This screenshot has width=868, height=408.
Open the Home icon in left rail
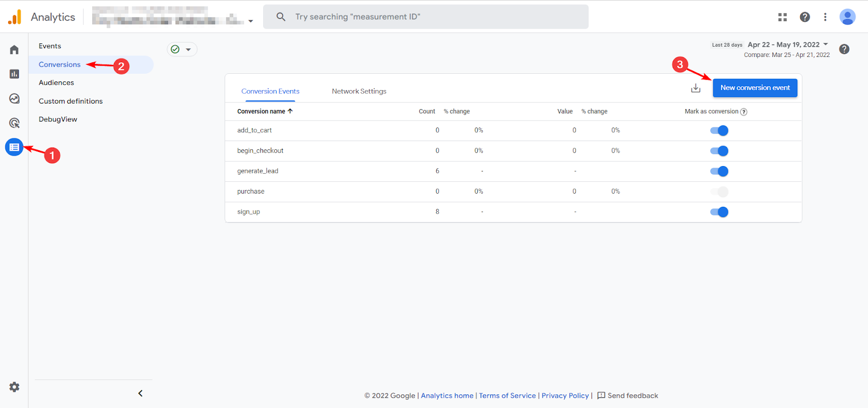pos(14,50)
